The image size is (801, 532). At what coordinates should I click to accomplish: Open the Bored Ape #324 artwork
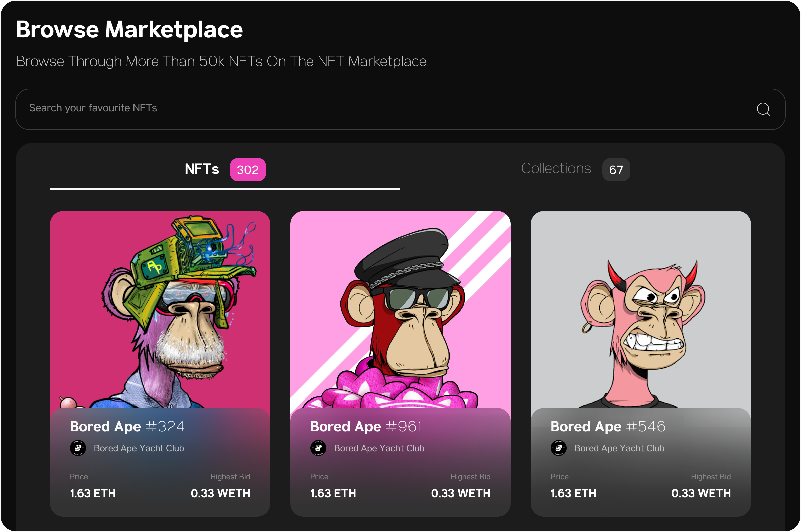tap(160, 309)
